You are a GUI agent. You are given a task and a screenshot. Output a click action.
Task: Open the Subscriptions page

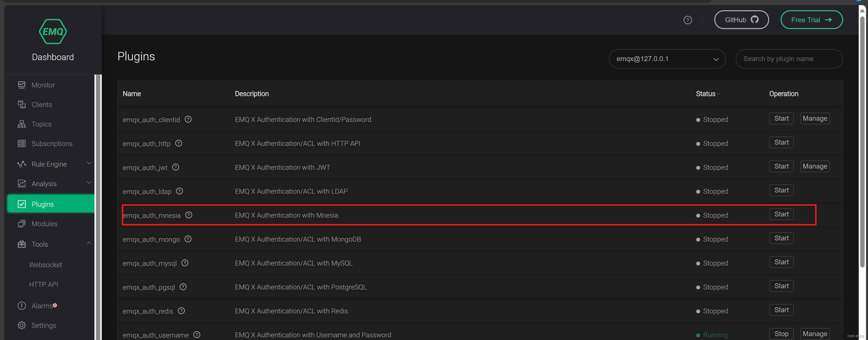coord(52,144)
